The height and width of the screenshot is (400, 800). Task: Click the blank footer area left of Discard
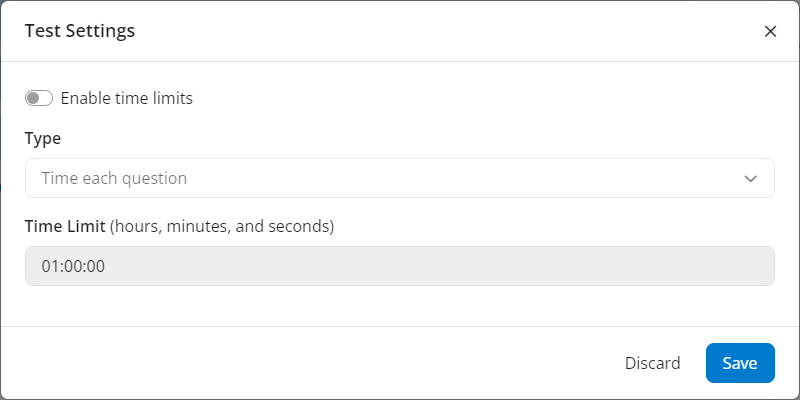[x=300, y=363]
